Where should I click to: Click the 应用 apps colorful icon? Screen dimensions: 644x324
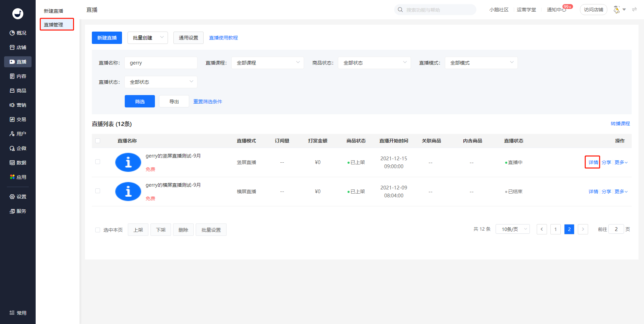click(12, 177)
